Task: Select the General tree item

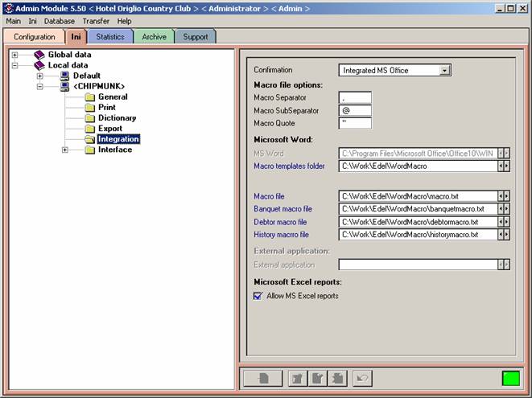Action: point(113,97)
